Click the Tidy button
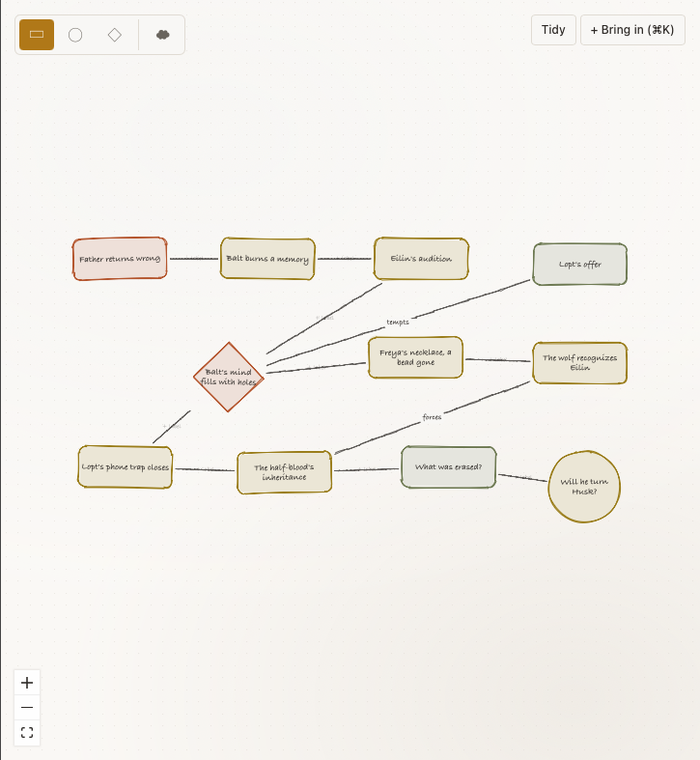Screen dimensions: 700x760 [553, 30]
